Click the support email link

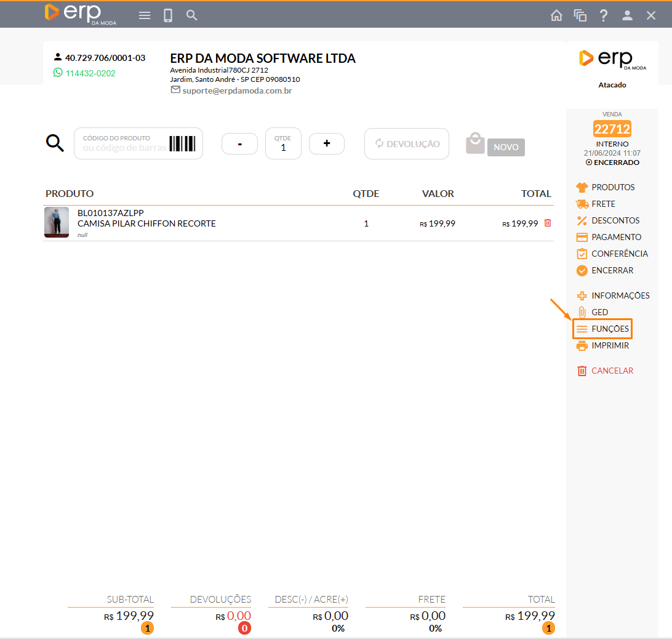[237, 90]
